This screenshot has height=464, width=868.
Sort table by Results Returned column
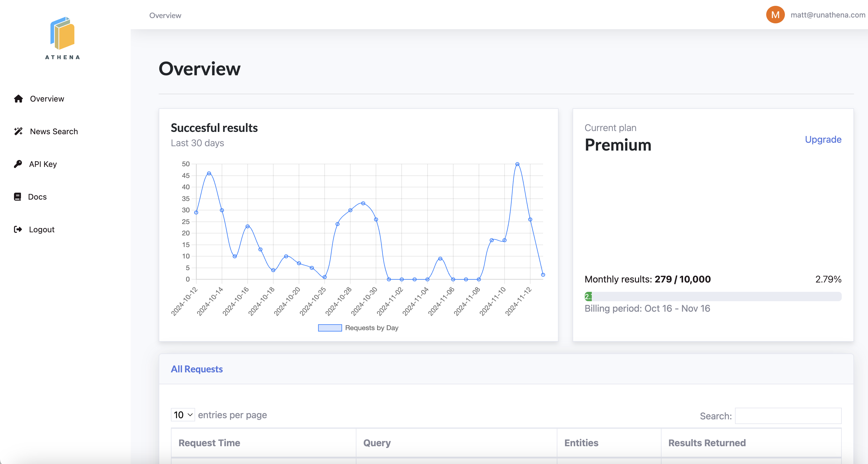click(707, 443)
